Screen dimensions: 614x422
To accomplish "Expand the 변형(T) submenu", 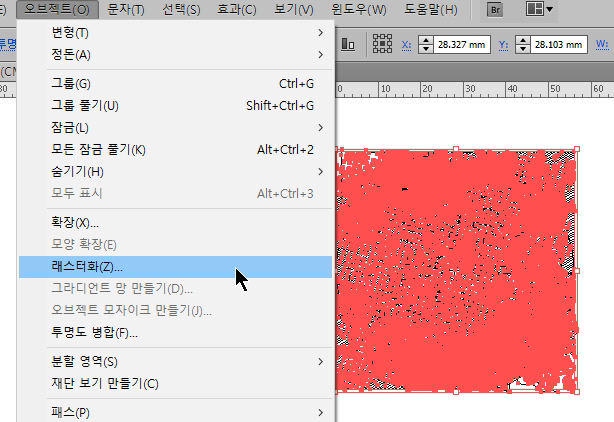I will (175, 32).
